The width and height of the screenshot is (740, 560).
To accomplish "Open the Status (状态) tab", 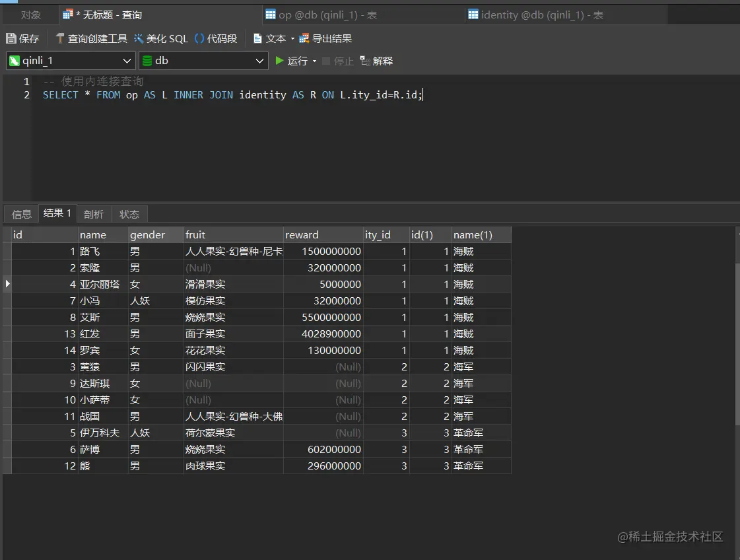I will pyautogui.click(x=129, y=215).
